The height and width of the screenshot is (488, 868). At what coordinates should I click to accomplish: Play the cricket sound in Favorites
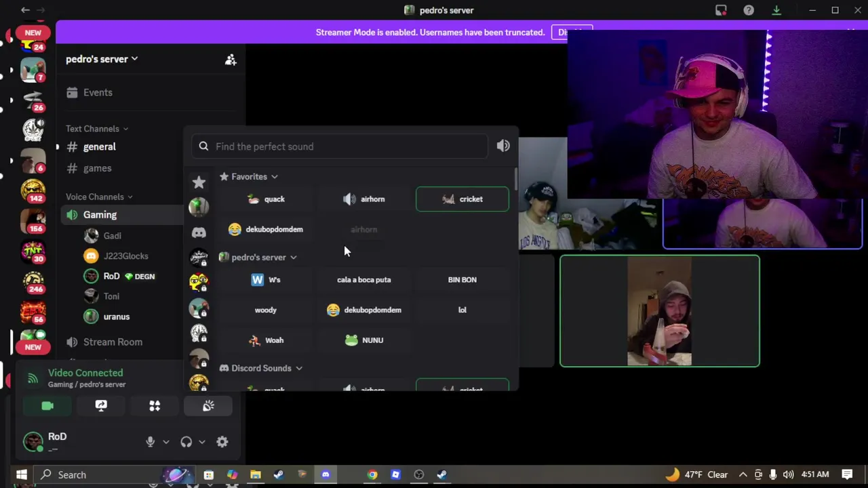pyautogui.click(x=462, y=199)
